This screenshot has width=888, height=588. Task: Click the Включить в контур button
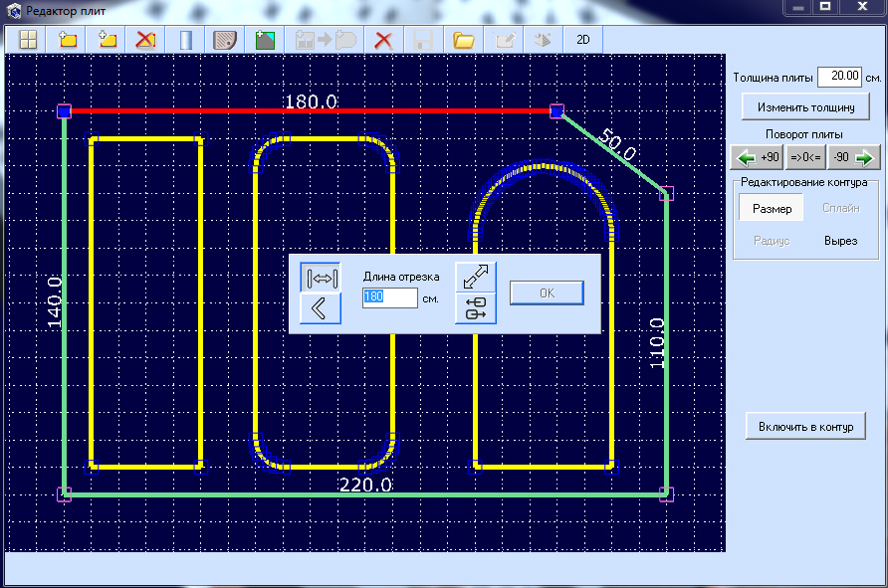[805, 427]
